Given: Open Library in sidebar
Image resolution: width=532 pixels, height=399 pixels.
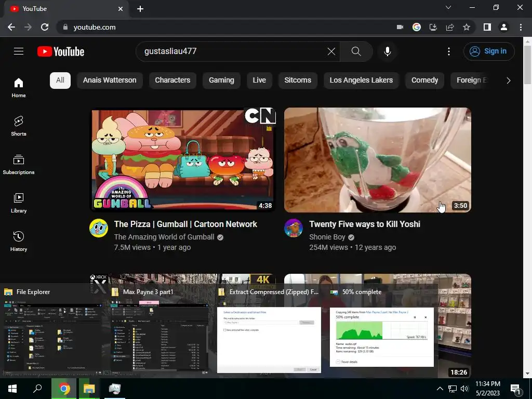Looking at the screenshot, I should [19, 203].
